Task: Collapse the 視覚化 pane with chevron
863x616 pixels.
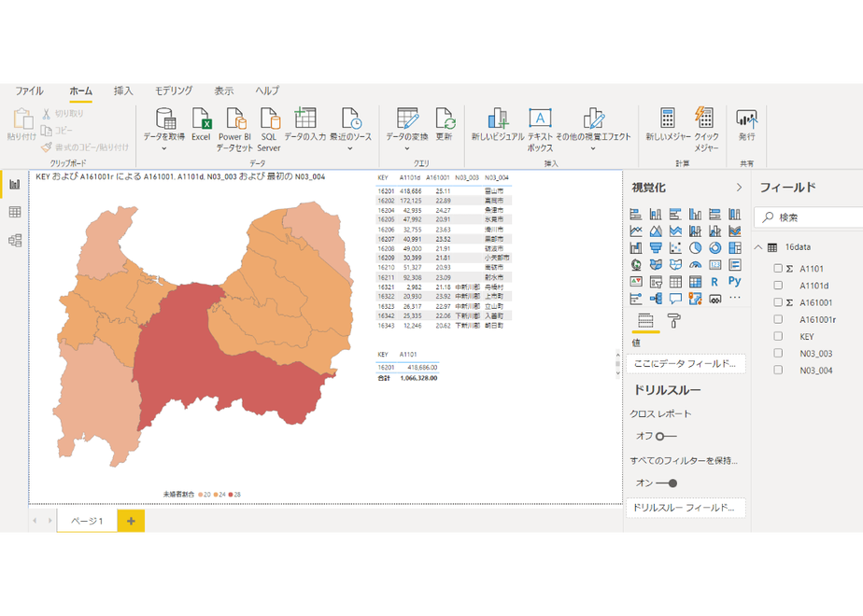Action: coord(739,188)
